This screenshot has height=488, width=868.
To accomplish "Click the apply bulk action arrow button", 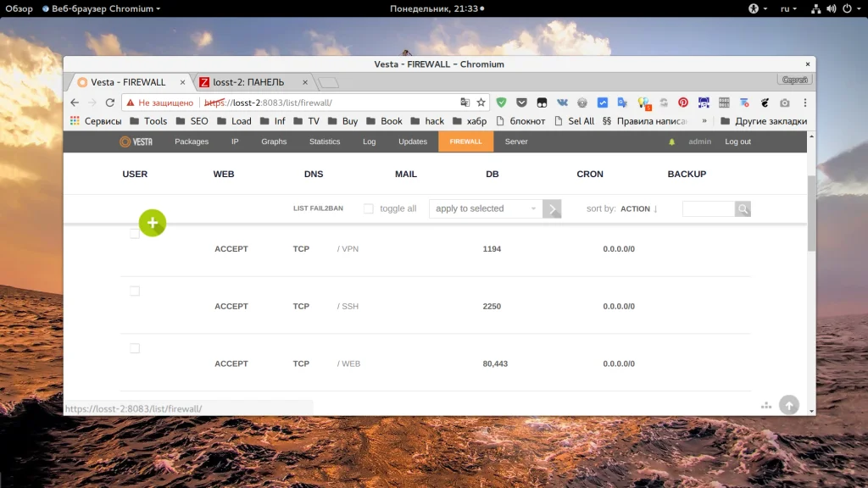I will coord(552,208).
